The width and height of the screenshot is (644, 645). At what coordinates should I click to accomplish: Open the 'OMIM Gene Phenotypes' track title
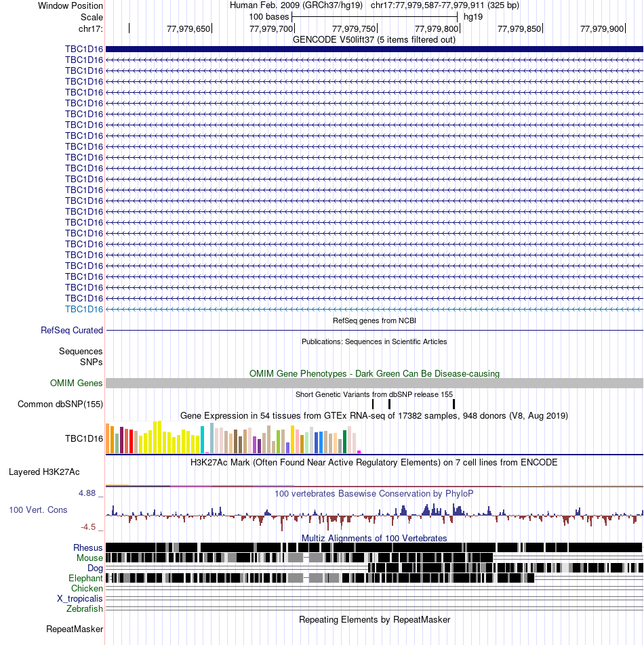point(374,373)
